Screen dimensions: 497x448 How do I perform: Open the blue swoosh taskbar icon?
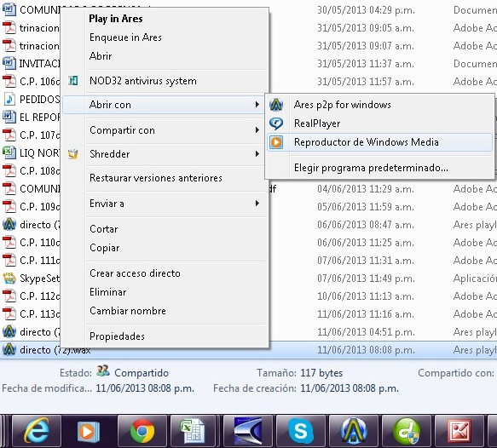pyautogui.click(x=248, y=431)
